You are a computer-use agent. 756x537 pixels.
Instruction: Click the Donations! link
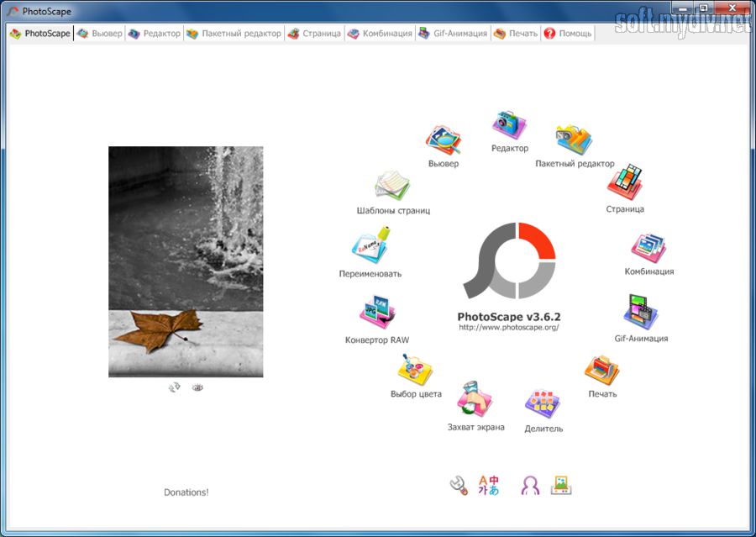pos(186,492)
